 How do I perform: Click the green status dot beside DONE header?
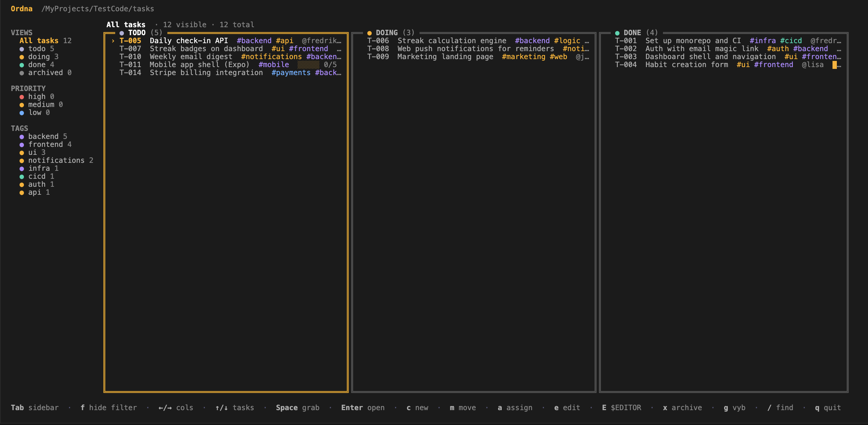tap(618, 32)
